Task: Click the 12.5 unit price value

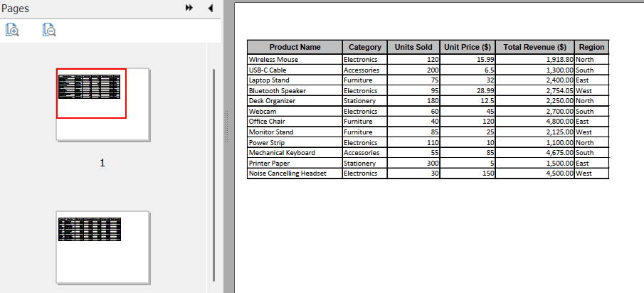Action: click(487, 101)
